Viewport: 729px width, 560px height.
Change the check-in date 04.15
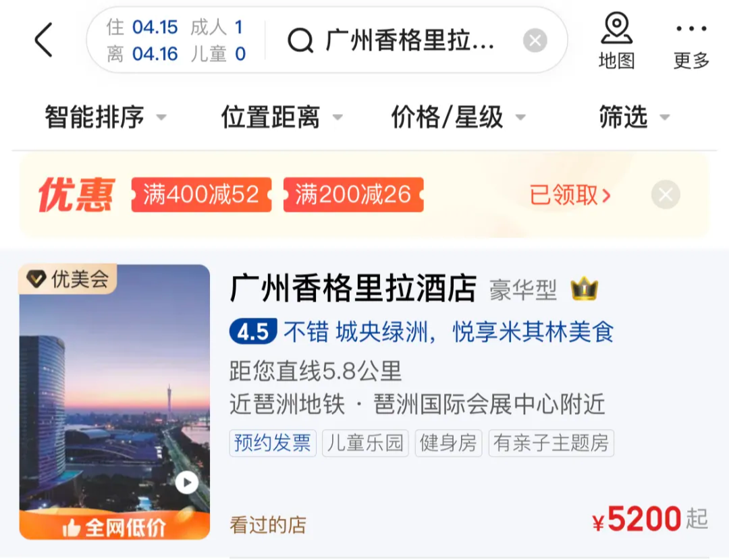pyautogui.click(x=155, y=27)
